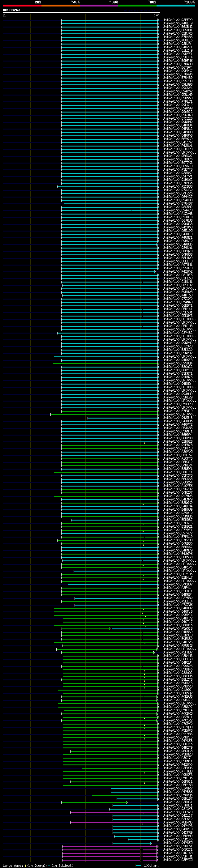Click the 100char scale legend at bottom
This screenshot has height=868, width=198.
[147, 866]
